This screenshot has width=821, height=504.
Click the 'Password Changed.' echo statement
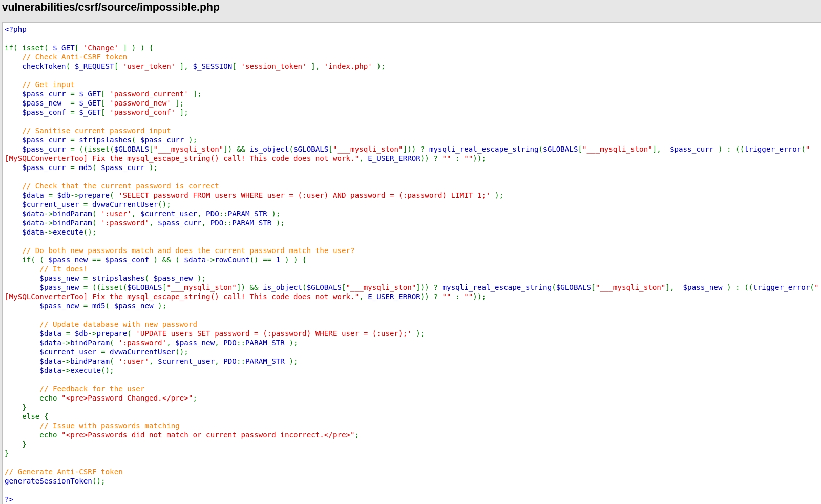point(118,398)
